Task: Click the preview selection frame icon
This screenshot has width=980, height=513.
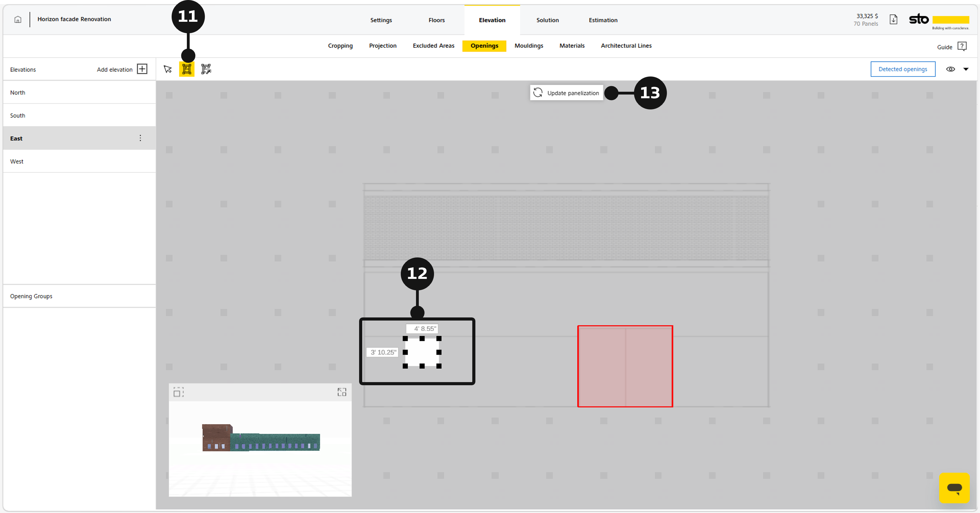Action: pyautogui.click(x=178, y=392)
